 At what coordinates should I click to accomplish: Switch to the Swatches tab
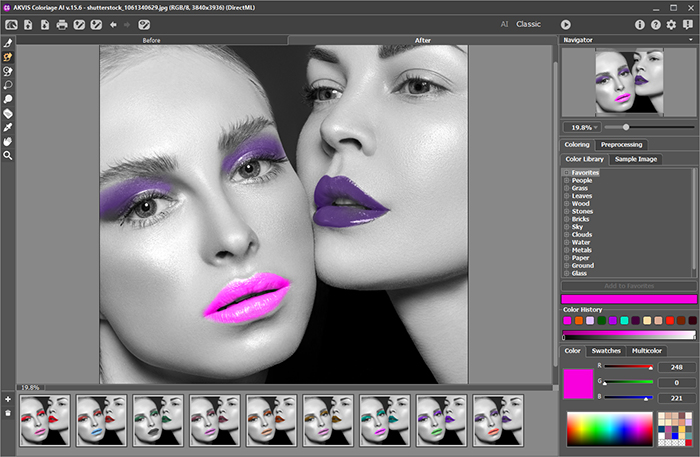coord(607,351)
